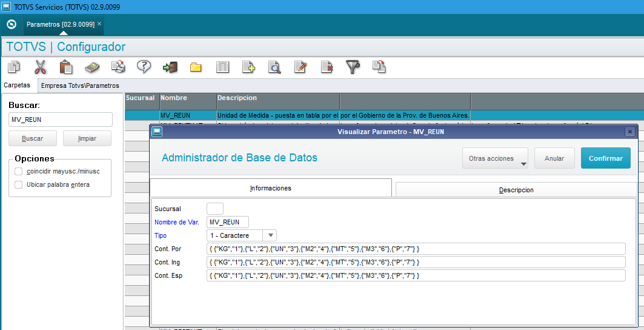Click the TOTVS home circle icon

click(x=12, y=25)
